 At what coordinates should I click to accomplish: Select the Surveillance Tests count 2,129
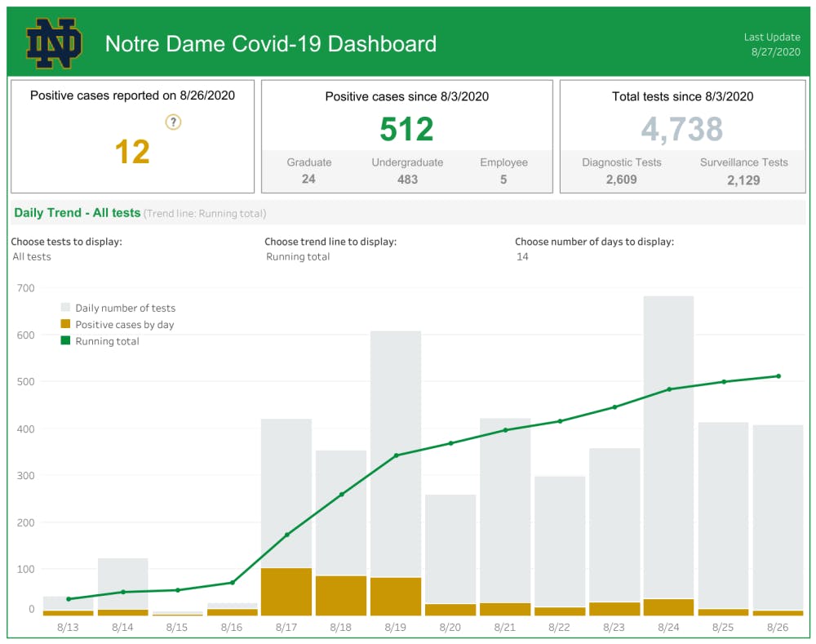(x=743, y=180)
